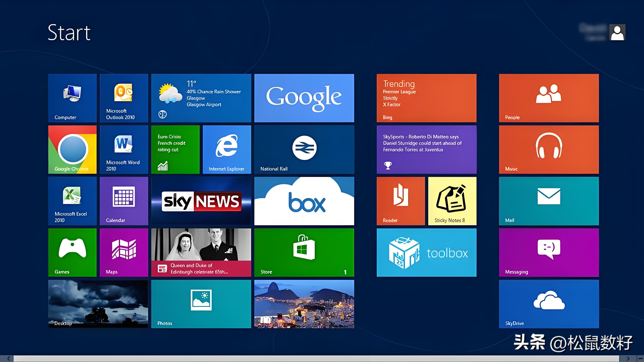Open the Messaging tile
Screen dimensions: 644x362
(549, 252)
